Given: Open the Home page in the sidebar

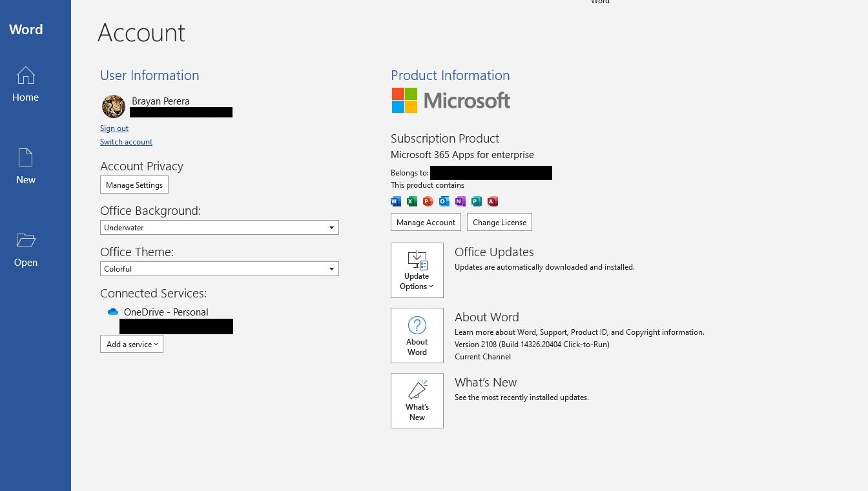Looking at the screenshot, I should pyautogui.click(x=26, y=84).
